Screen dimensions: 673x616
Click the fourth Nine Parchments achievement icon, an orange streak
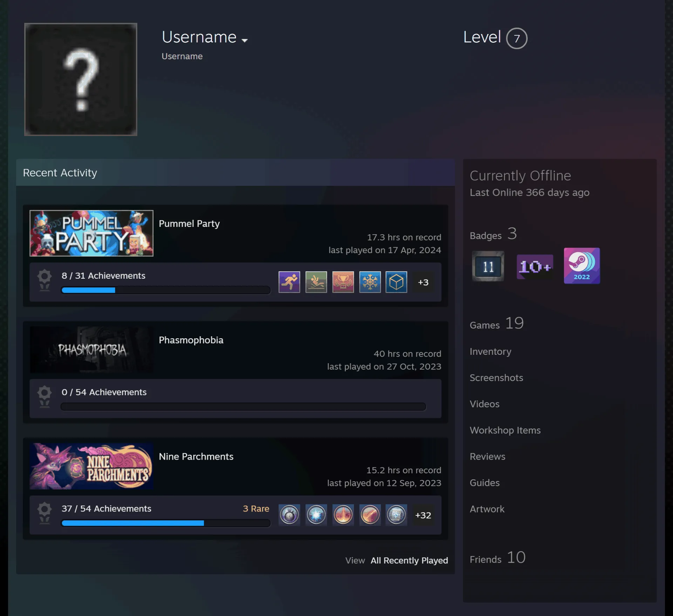pos(370,515)
